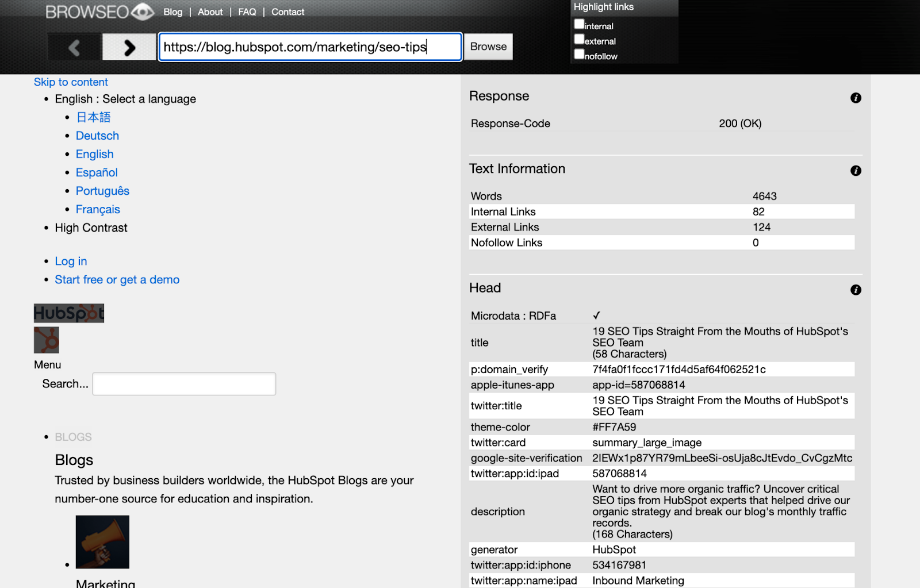Click the back arrow navigation button

click(75, 47)
